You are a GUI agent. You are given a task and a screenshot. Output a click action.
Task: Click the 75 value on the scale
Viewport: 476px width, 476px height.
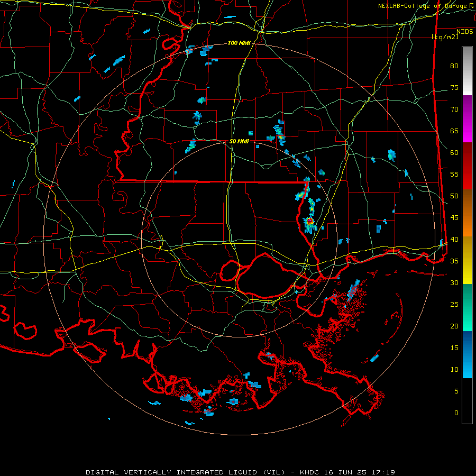pos(454,88)
